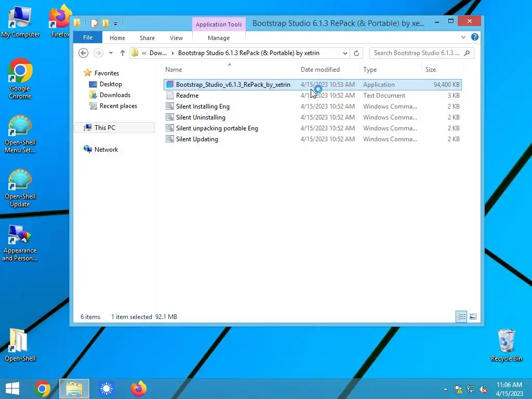This screenshot has height=399, width=532.
Task: Select the Google Chrome desktop shortcut
Action: [20, 79]
